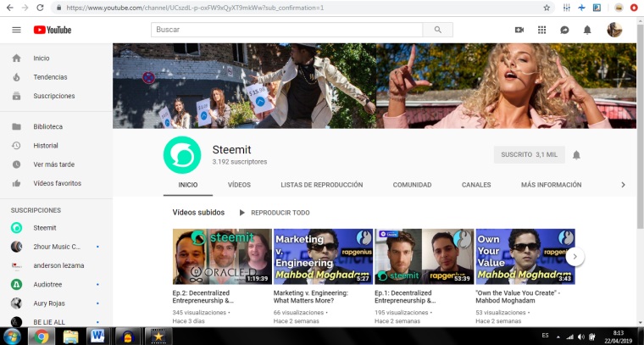
Task: Open the messages share icon
Action: [x=564, y=30]
